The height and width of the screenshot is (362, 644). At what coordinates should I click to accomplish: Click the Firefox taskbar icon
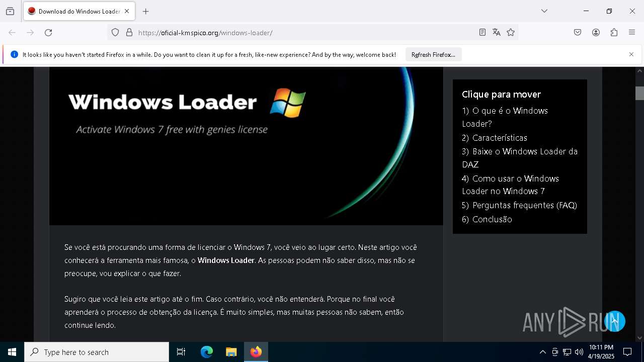click(256, 352)
